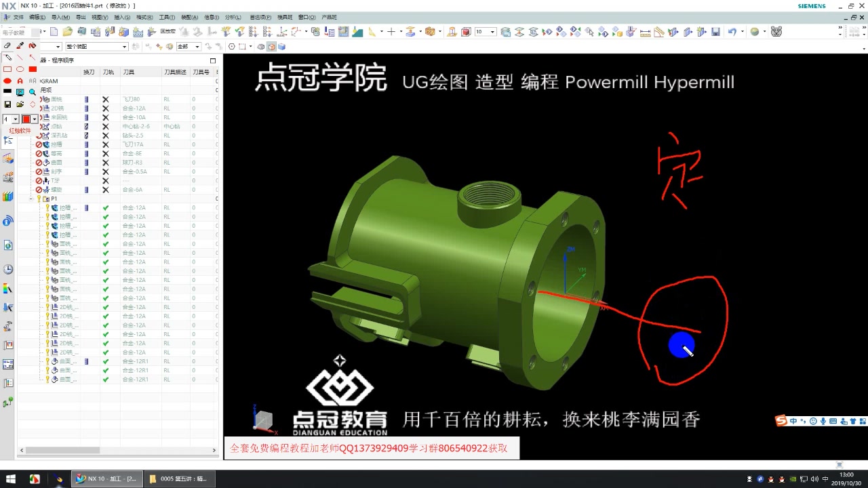
Task: Click the 刀轨 column header
Action: (x=108, y=71)
